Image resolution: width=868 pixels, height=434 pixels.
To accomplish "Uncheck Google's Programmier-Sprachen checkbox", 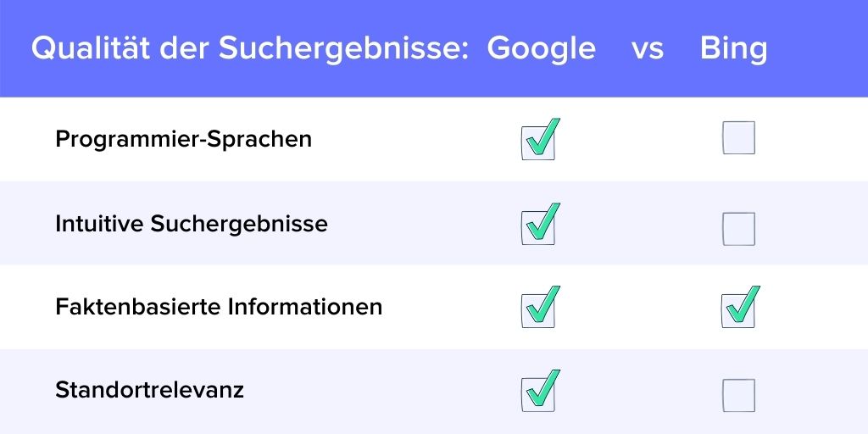I will pos(537,142).
